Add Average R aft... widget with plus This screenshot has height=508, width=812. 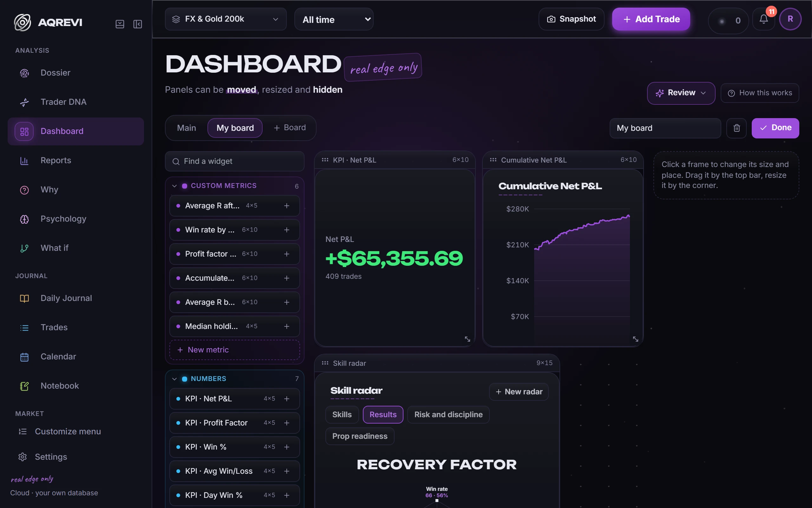click(286, 206)
